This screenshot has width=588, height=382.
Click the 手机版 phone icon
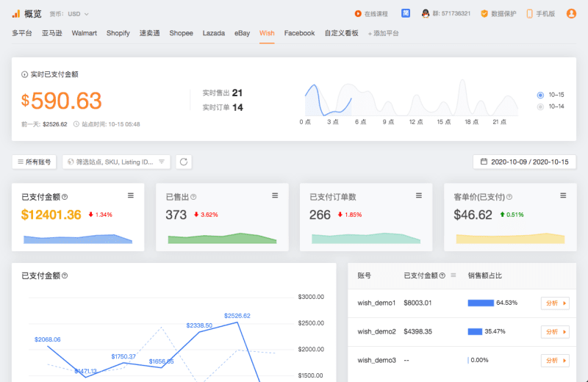pos(529,13)
